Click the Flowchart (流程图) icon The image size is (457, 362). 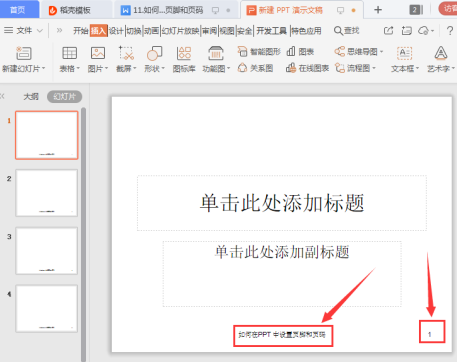(x=340, y=68)
